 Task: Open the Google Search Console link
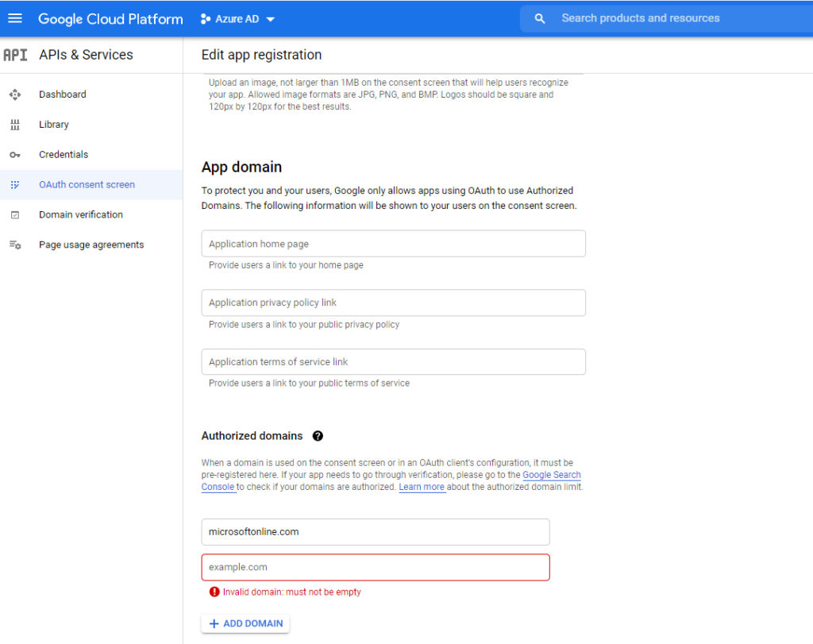click(x=552, y=475)
